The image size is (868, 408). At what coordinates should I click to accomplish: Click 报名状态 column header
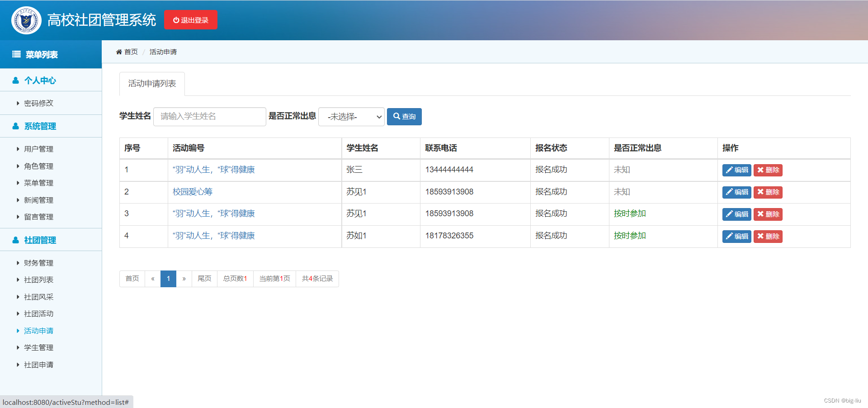pyautogui.click(x=551, y=148)
